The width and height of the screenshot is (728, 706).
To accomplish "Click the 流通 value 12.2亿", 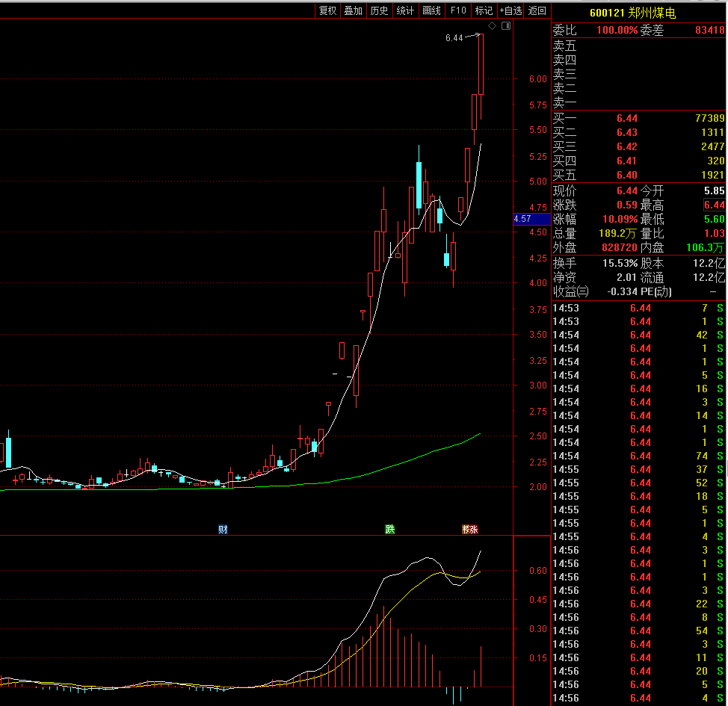I will pyautogui.click(x=709, y=278).
